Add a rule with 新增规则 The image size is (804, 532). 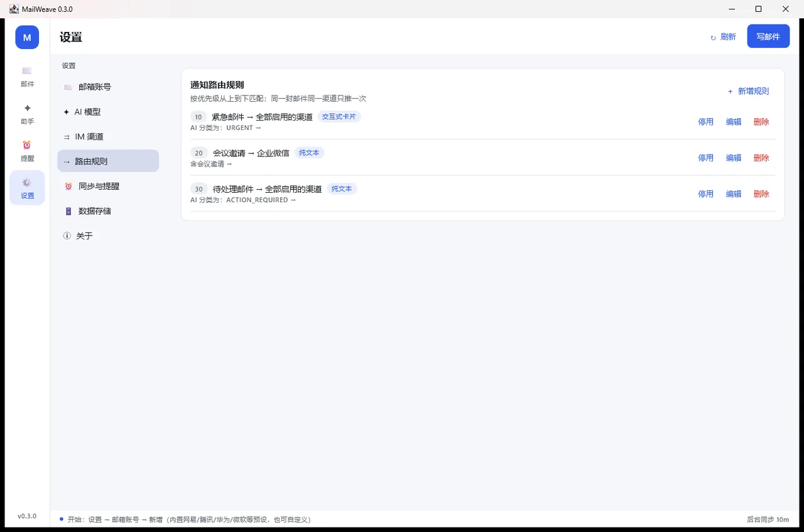click(748, 91)
